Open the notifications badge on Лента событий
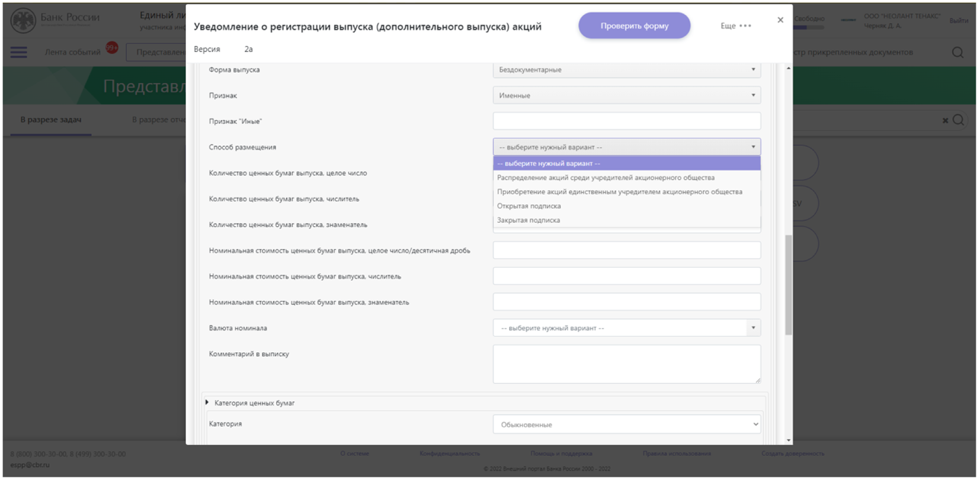This screenshot has width=980, height=480. (111, 47)
